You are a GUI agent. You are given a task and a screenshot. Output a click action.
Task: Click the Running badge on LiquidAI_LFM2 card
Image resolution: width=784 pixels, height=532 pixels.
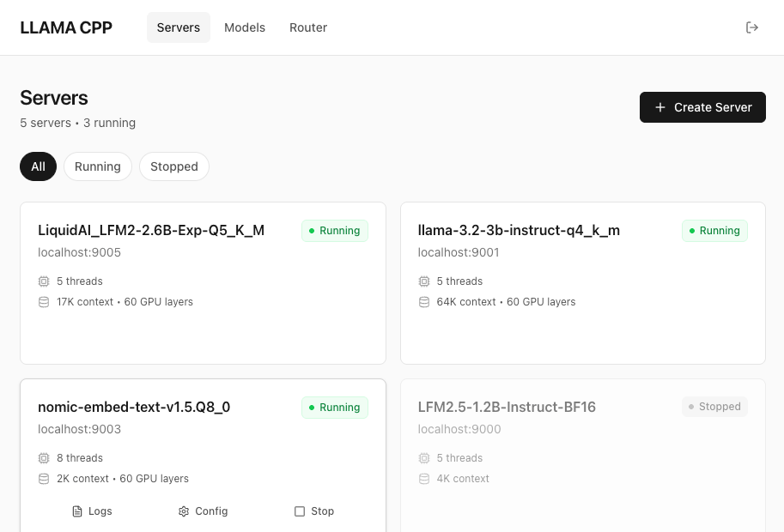click(334, 230)
